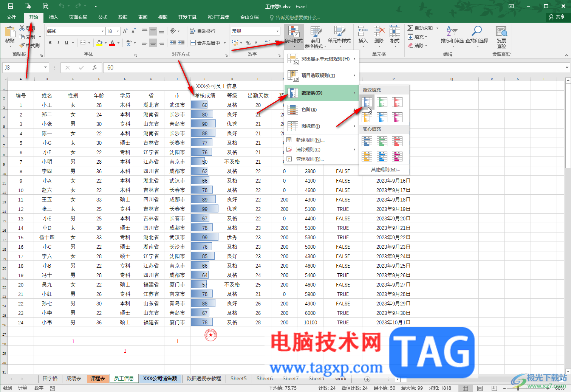This screenshot has width=571, height=392.
Task: Click the red font color button
Action: [112, 43]
